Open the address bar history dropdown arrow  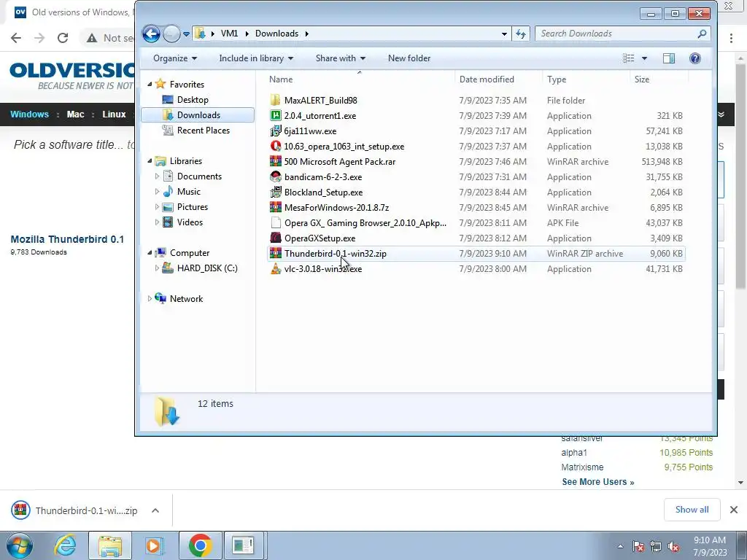tap(504, 34)
